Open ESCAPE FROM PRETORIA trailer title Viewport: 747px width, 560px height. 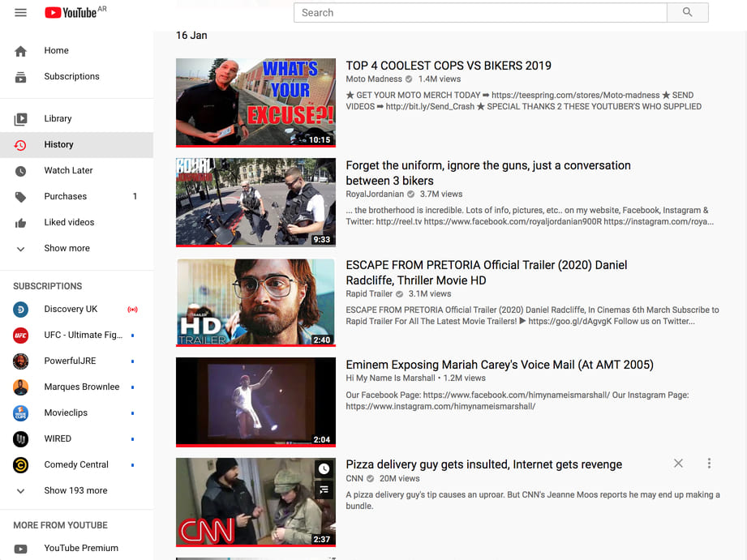coord(487,272)
